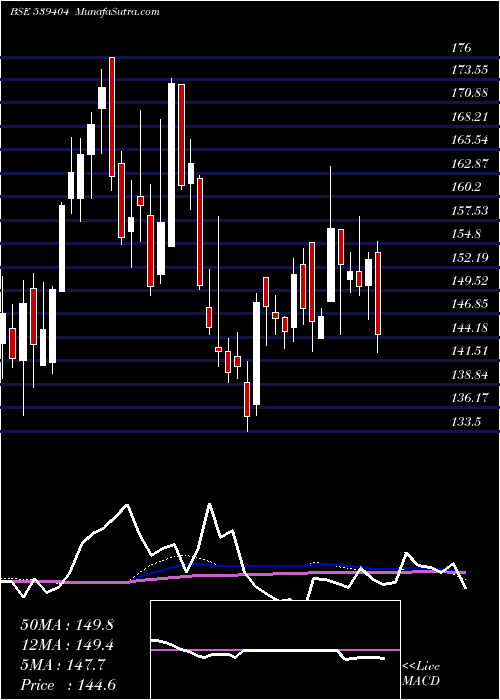
Task: Select the 154.8 price level label
Action: coord(466,234)
